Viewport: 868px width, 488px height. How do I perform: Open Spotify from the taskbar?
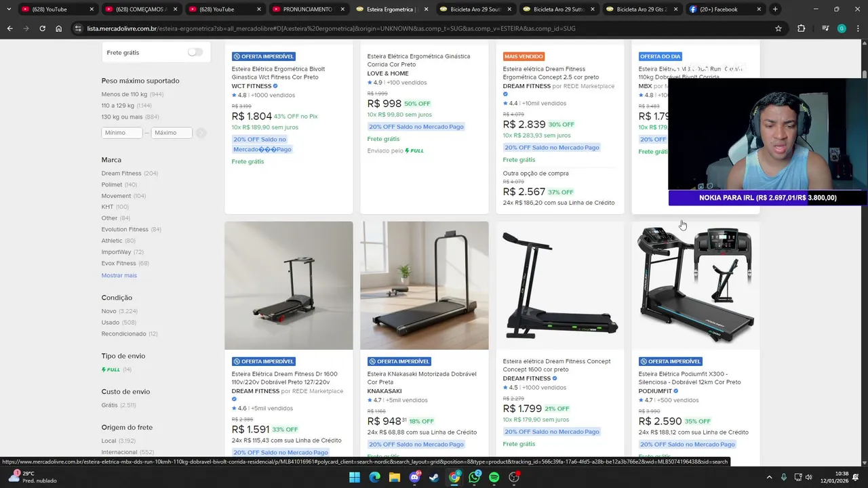tap(494, 477)
